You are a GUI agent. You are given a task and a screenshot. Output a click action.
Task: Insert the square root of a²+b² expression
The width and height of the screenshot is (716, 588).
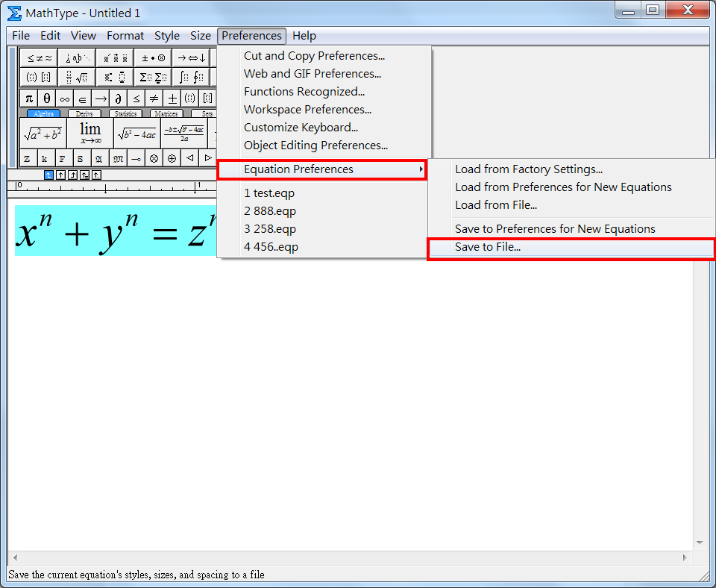pos(43,133)
